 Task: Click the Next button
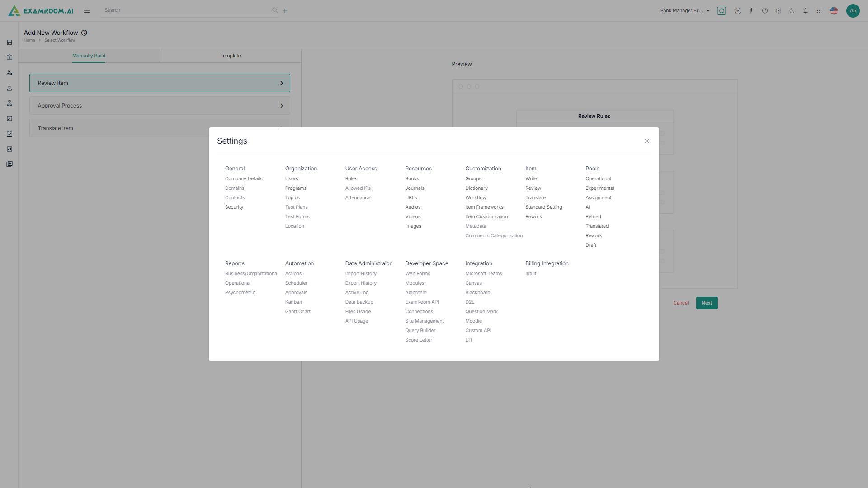707,303
